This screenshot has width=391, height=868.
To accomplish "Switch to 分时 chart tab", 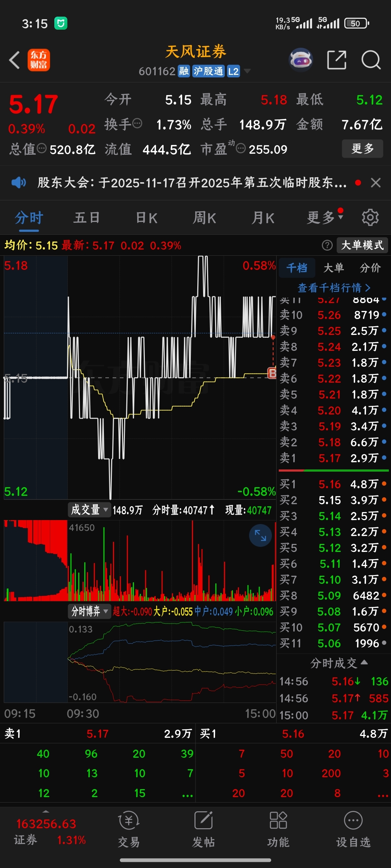I will tap(29, 217).
